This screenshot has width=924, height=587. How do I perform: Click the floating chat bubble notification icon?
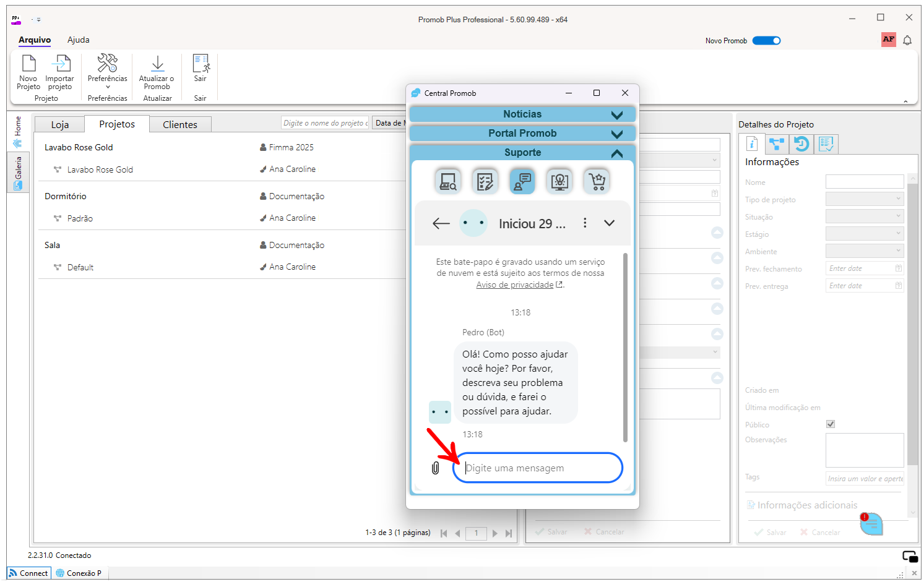(x=871, y=525)
